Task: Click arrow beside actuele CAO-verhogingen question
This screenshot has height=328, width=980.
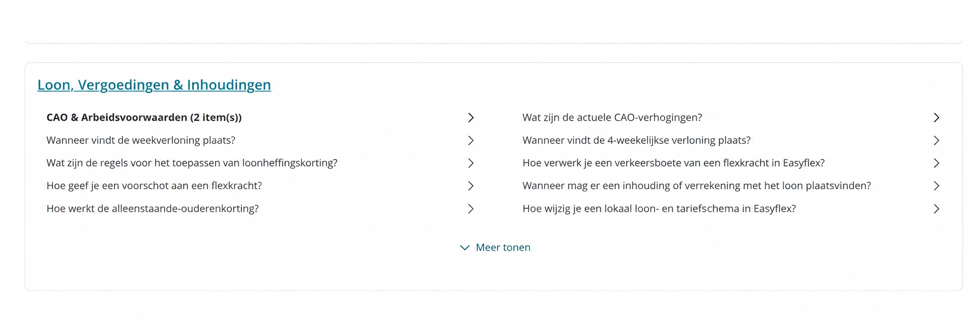Action: click(x=937, y=118)
